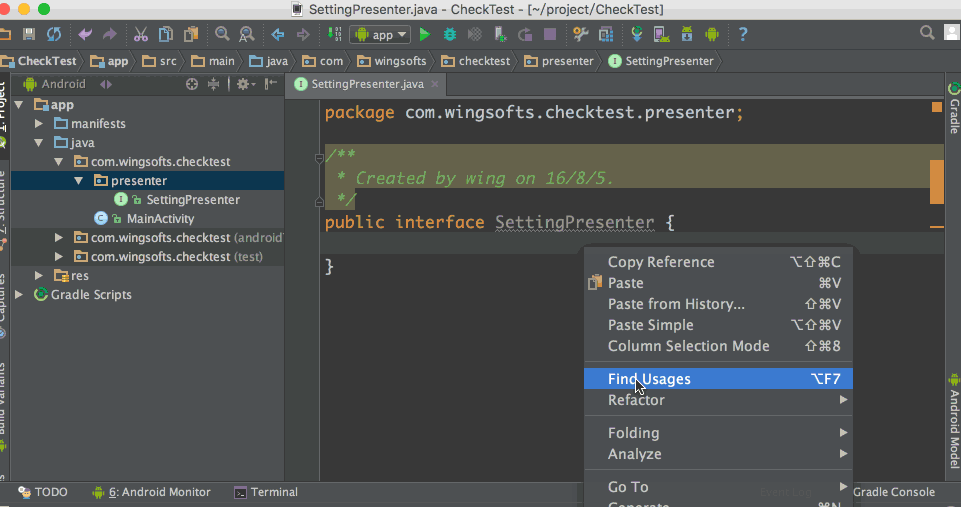Choose Column Selection Mode menu entry
This screenshot has width=961, height=507.
[x=688, y=346]
